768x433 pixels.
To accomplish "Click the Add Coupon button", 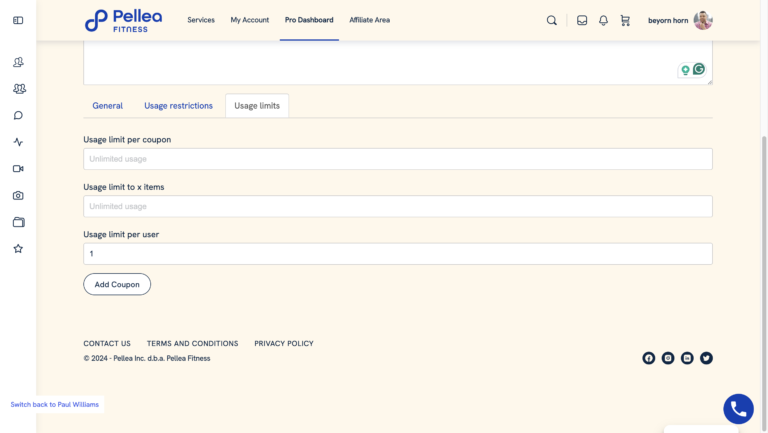I will 117,284.
